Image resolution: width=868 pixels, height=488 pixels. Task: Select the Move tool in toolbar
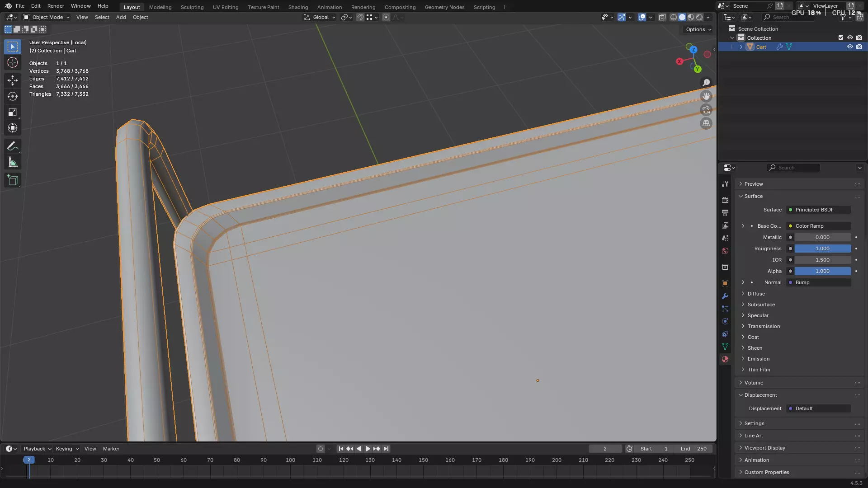pos(13,80)
